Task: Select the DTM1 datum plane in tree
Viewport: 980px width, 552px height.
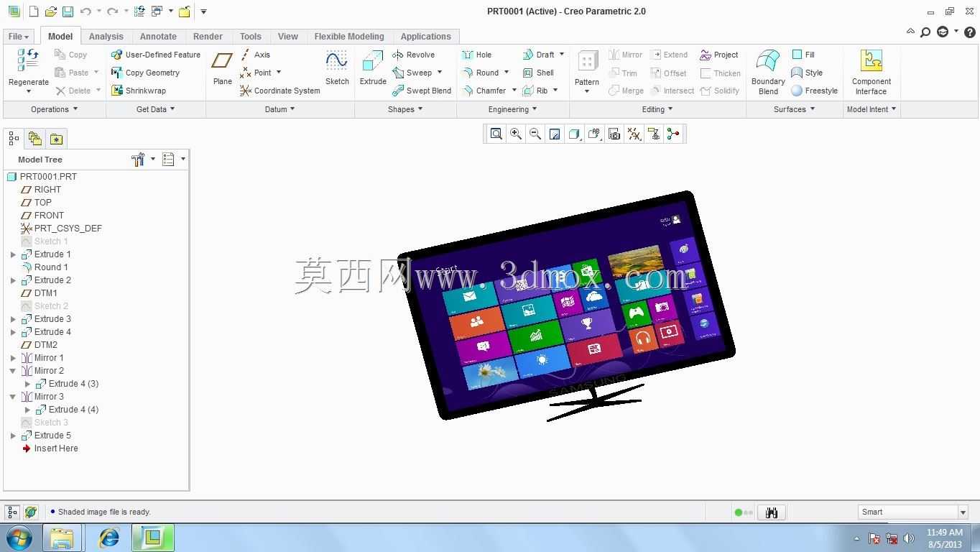Action: pos(39,293)
